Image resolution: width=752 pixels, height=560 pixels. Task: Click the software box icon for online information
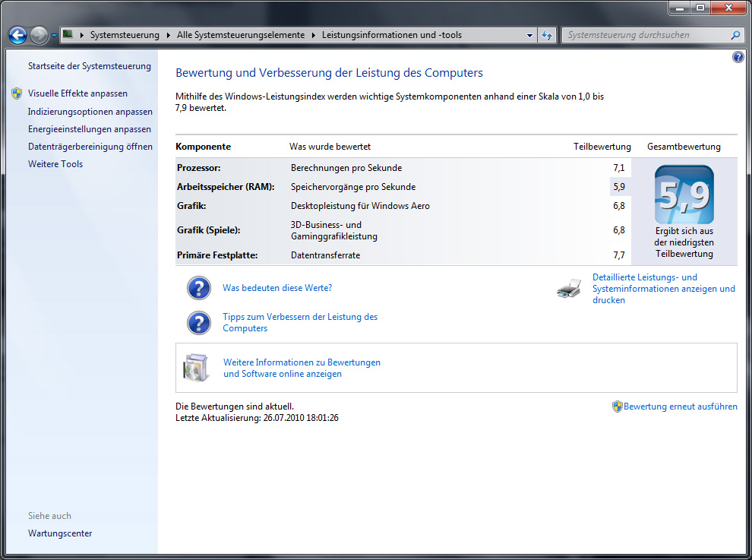coord(195,368)
